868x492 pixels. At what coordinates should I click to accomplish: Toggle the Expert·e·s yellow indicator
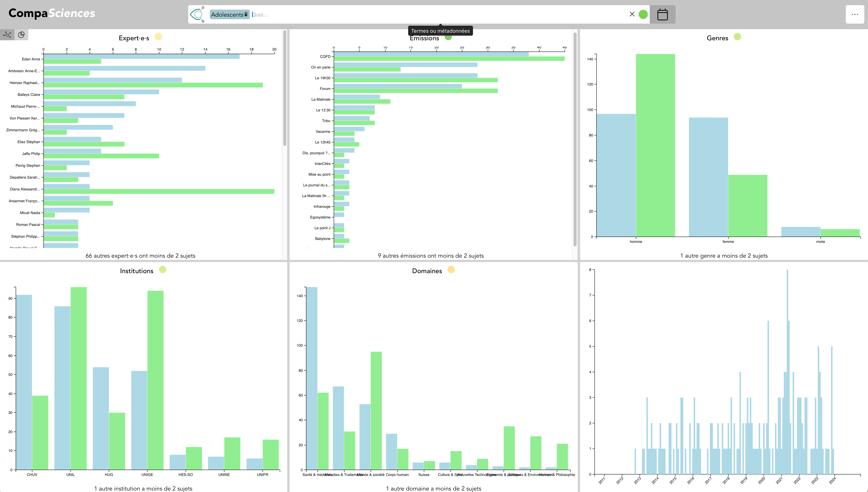pyautogui.click(x=158, y=37)
